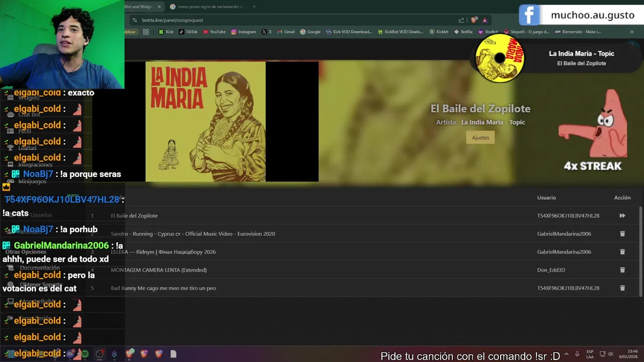Open the X bookmark
This screenshot has height=362, width=644.
267,32
